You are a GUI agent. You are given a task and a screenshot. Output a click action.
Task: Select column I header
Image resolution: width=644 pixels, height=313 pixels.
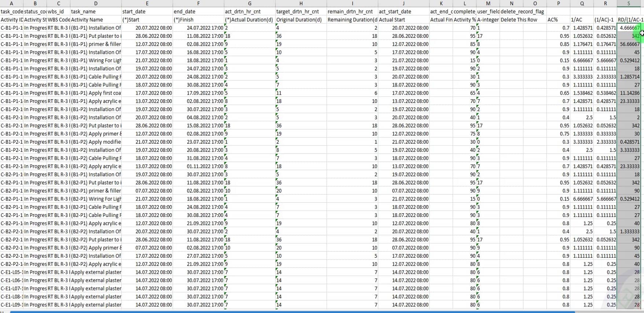352,3
